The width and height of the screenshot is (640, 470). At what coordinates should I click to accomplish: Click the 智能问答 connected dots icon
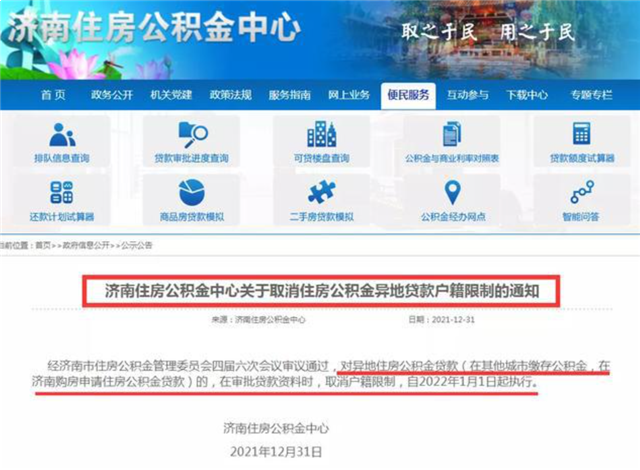[582, 192]
